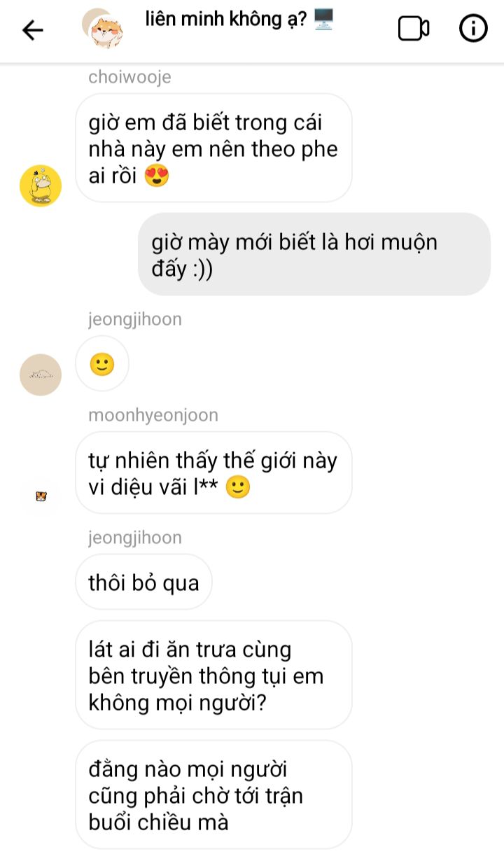Tap the heart-eyes emoji in choiwooje's message
This screenshot has height=854, width=504.
(157, 176)
